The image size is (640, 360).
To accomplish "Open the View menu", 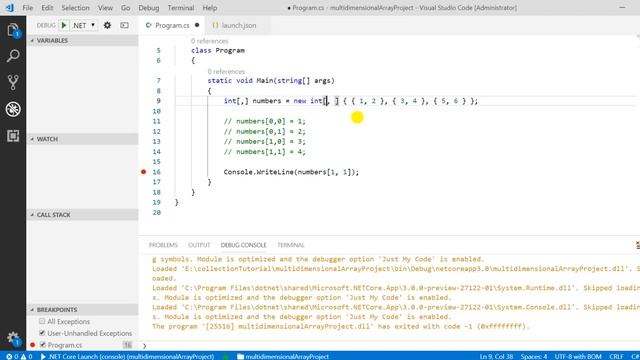I will pos(105,8).
